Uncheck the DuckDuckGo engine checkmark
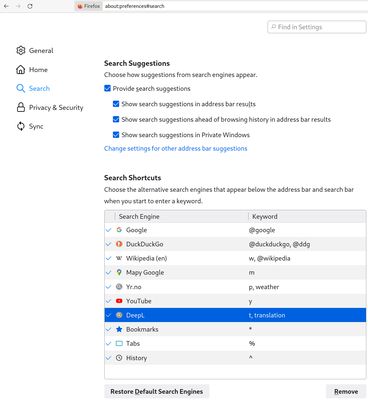The width and height of the screenshot is (368, 400). [108, 244]
